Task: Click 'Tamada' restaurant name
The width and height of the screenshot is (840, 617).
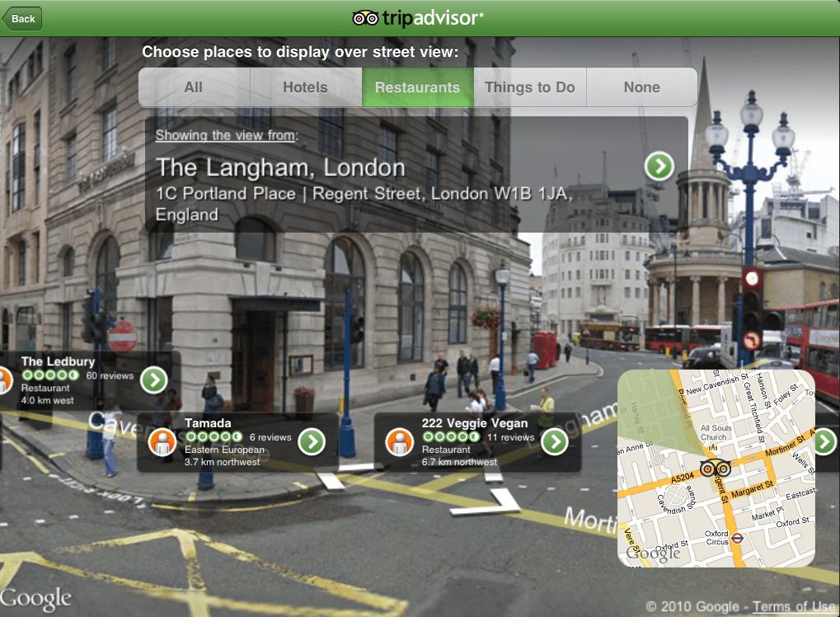Action: (x=208, y=423)
